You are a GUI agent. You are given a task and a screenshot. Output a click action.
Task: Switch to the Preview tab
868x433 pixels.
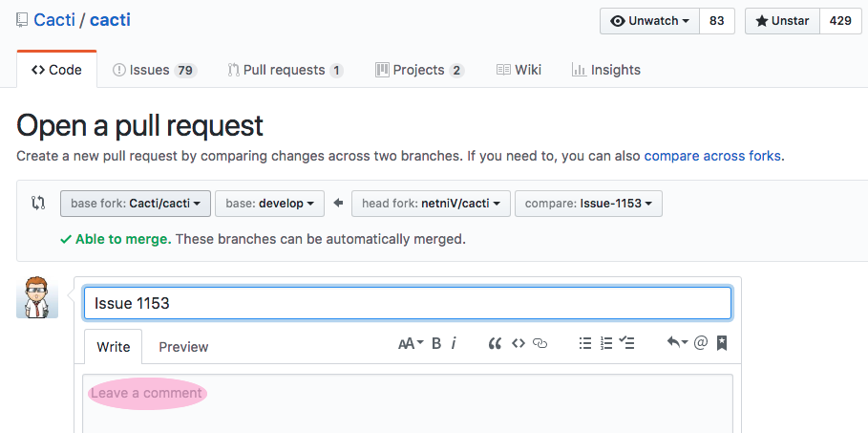tap(183, 347)
